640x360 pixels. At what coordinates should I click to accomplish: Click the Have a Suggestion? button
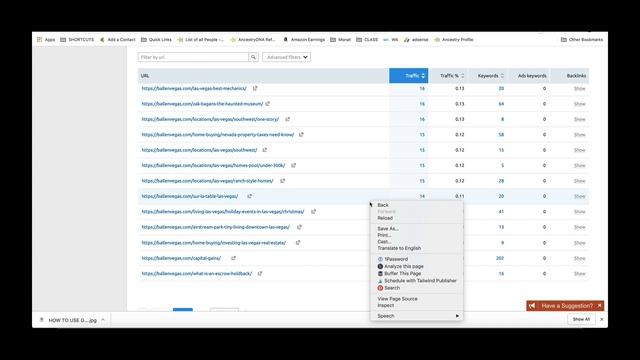(565, 305)
